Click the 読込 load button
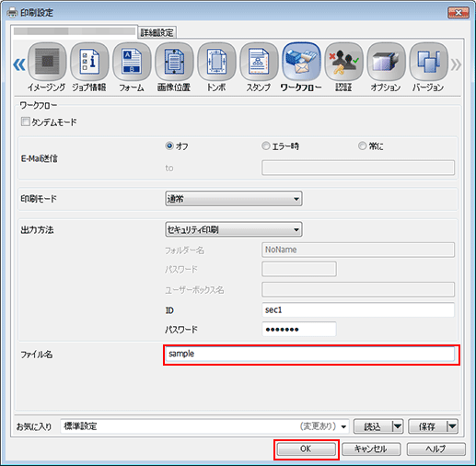This screenshot has height=466, width=476. (x=373, y=426)
